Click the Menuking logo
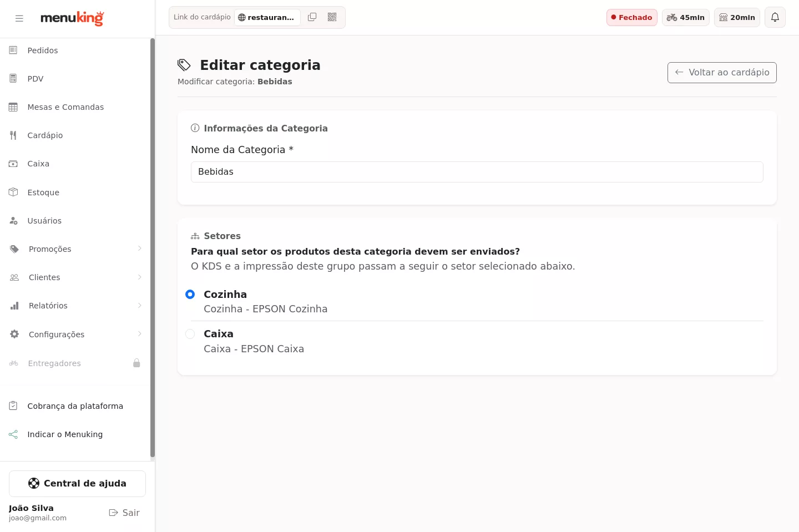 point(72,18)
